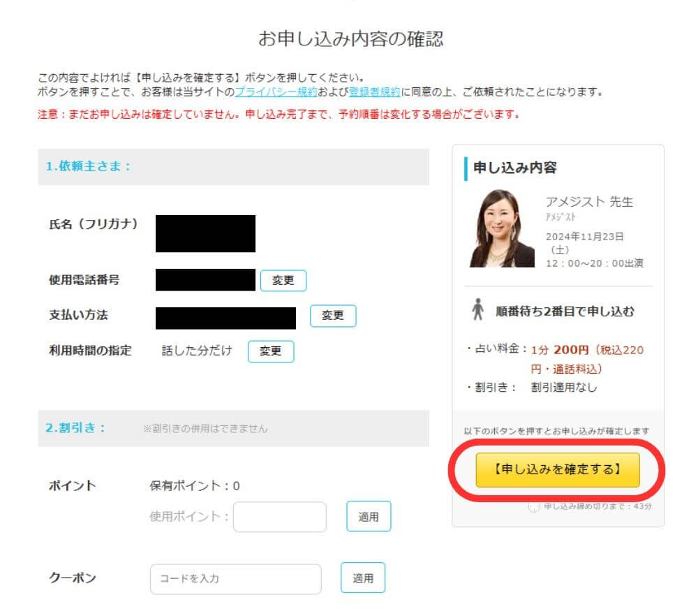Click the waiting person icon beside 順番待ち2番目

pyautogui.click(x=478, y=309)
